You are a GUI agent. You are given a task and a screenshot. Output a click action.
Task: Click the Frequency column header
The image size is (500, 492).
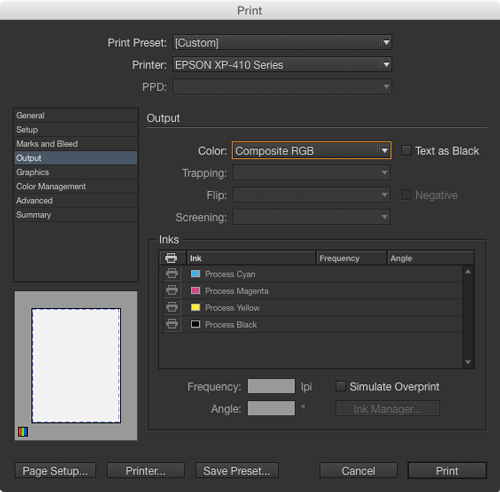(x=351, y=258)
